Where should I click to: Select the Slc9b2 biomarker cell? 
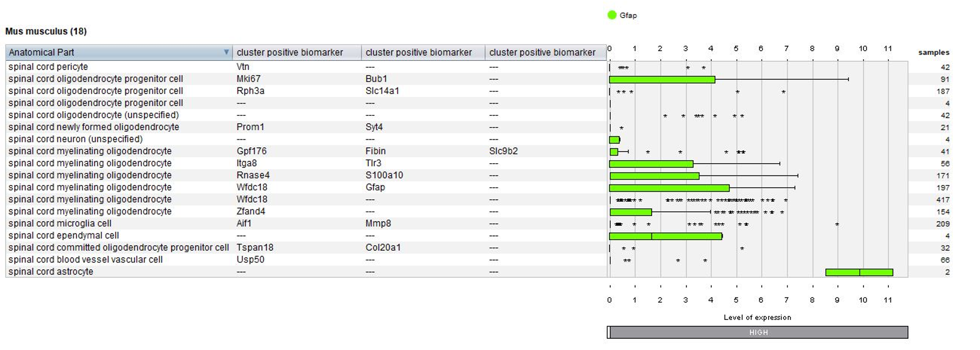coord(503,151)
